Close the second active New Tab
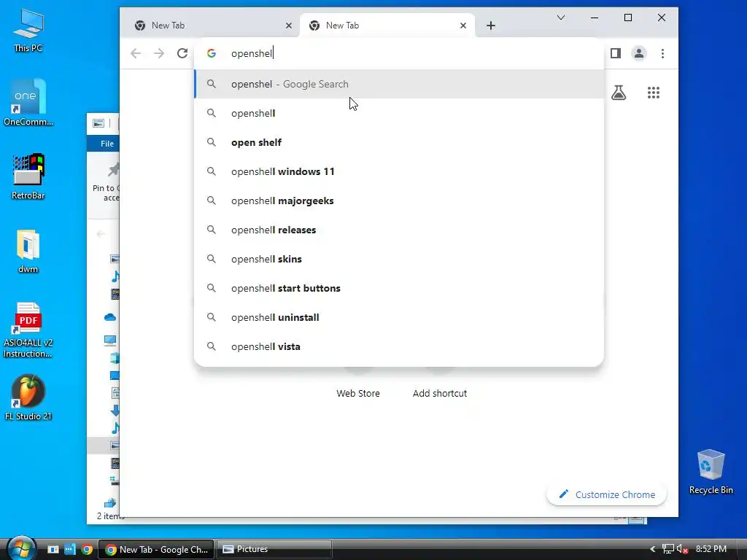This screenshot has height=560, width=747. tap(463, 26)
